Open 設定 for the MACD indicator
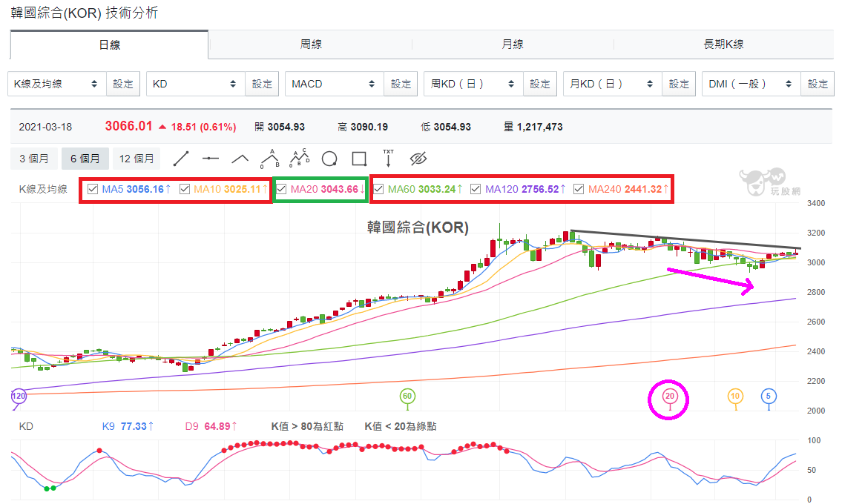Viewport: 842px width, 504px height. pos(401,84)
